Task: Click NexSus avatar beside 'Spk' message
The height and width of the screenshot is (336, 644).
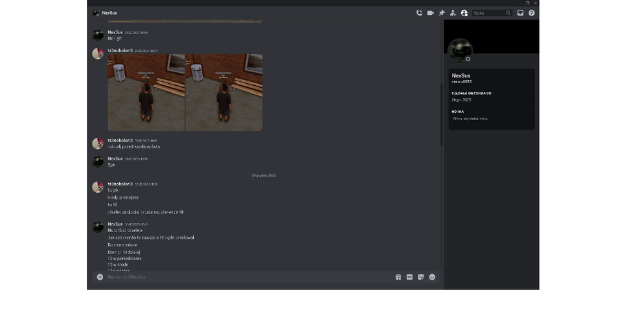Action: point(98,162)
